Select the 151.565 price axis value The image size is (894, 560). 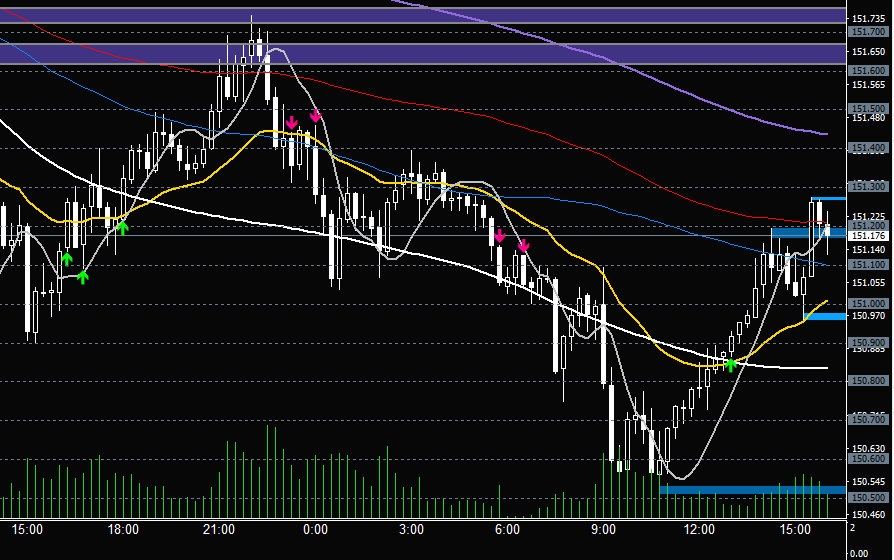(868, 85)
